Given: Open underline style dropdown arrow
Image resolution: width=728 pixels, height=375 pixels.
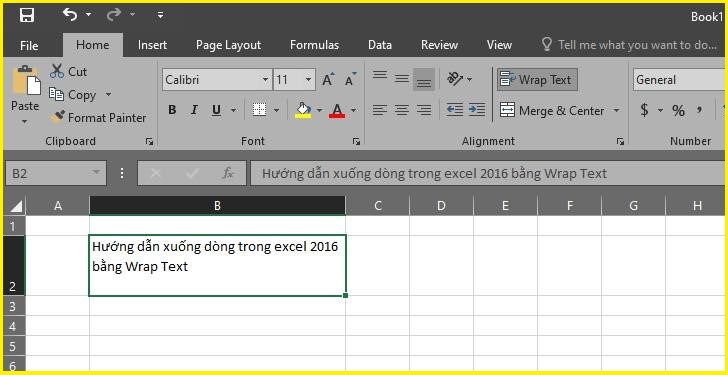Looking at the screenshot, I should coord(233,110).
